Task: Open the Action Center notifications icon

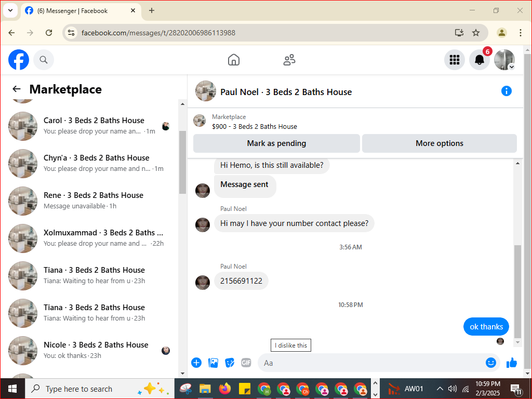Action: click(516, 390)
